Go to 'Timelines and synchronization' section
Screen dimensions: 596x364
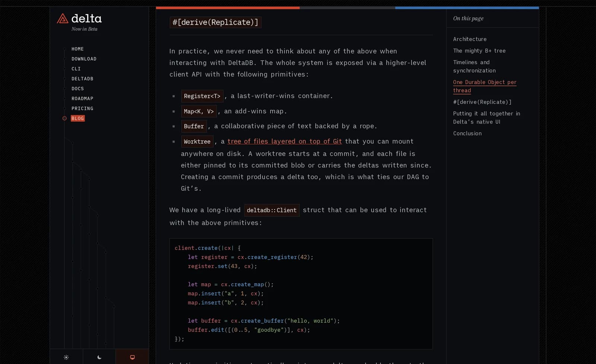pos(474,66)
